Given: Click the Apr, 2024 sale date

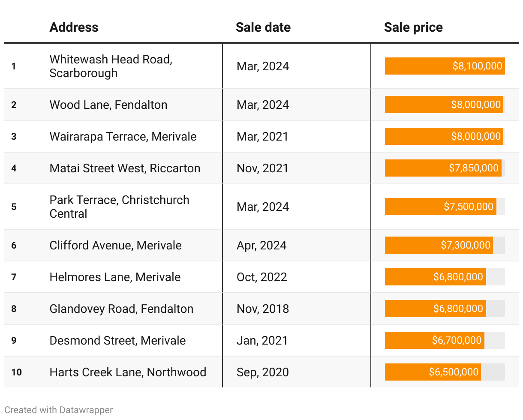Looking at the screenshot, I should (261, 245).
